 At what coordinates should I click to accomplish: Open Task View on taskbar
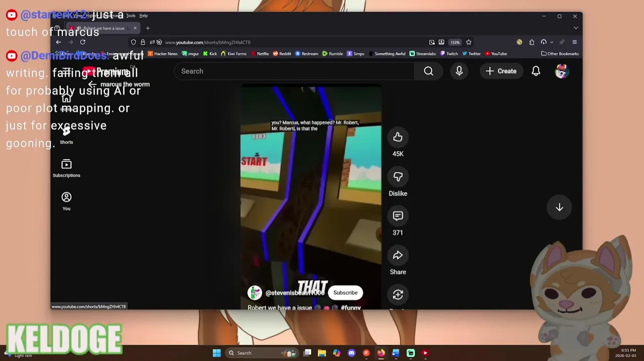pos(307,353)
